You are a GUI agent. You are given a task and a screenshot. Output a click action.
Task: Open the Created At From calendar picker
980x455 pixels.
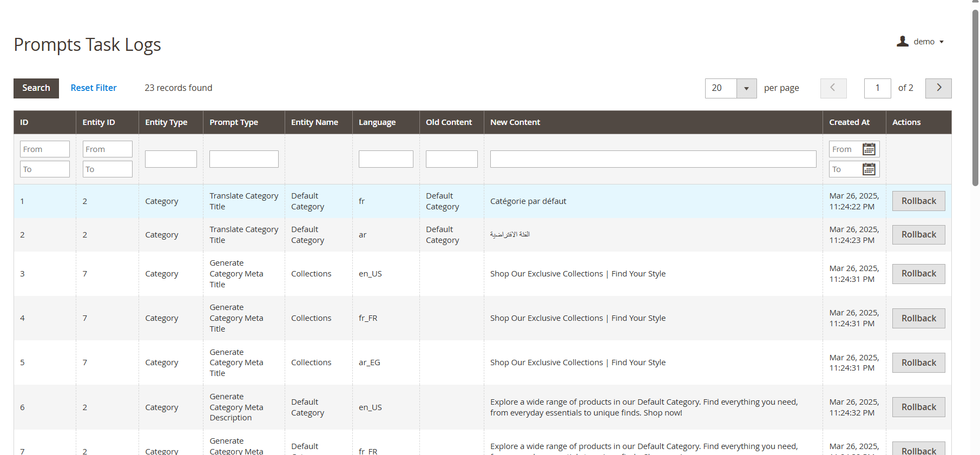(x=869, y=149)
